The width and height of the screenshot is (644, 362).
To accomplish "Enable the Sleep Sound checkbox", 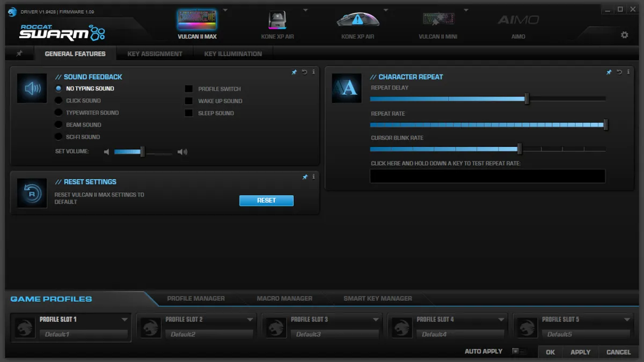I will (x=189, y=113).
